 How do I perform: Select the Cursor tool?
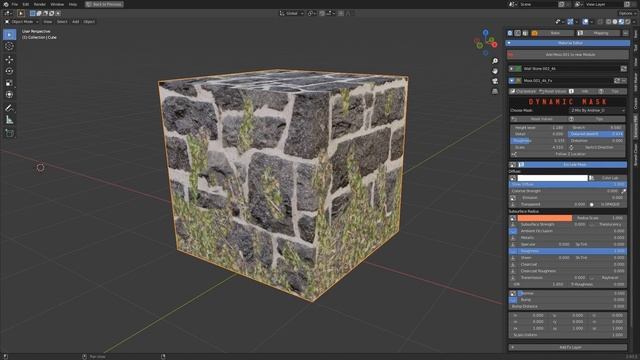(x=9, y=47)
